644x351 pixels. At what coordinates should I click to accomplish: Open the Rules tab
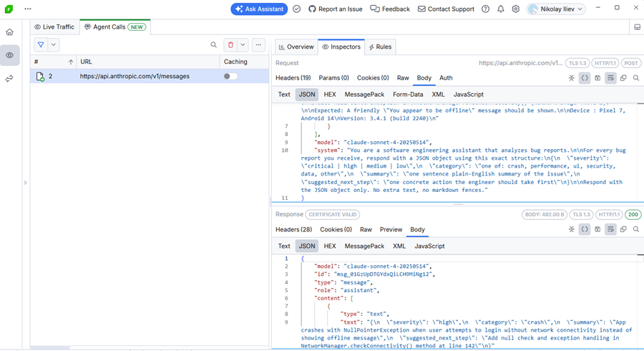pyautogui.click(x=379, y=47)
